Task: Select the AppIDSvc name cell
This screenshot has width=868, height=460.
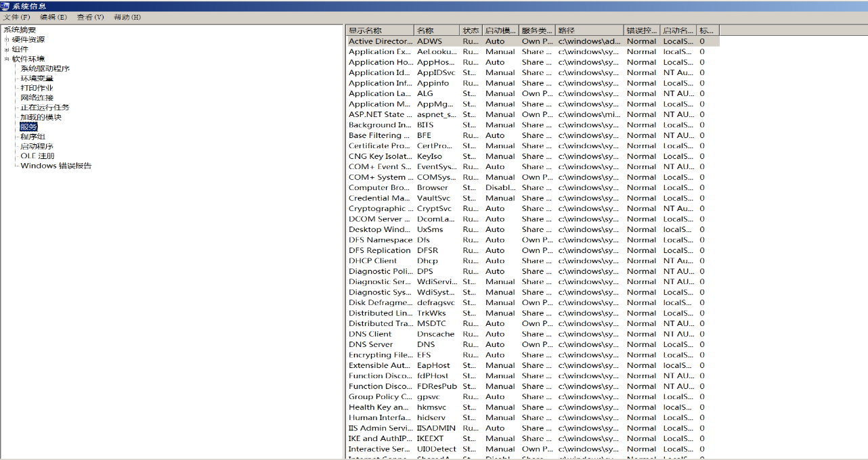Action: click(436, 73)
